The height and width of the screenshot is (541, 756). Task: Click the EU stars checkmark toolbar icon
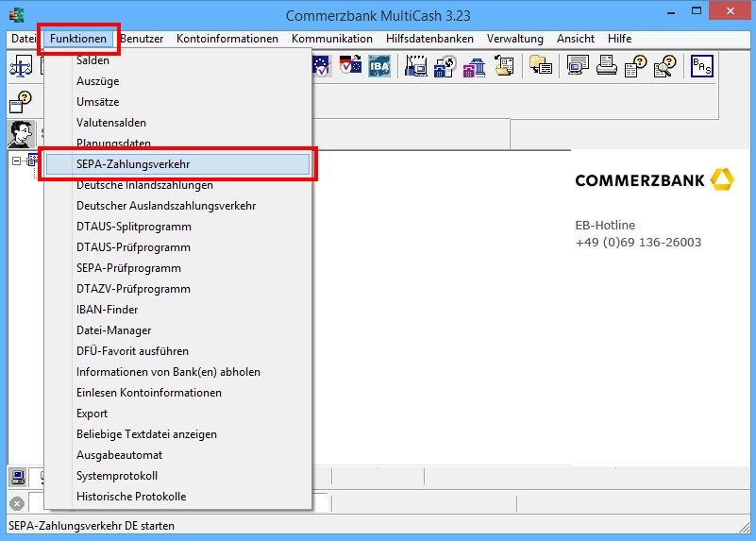(321, 66)
